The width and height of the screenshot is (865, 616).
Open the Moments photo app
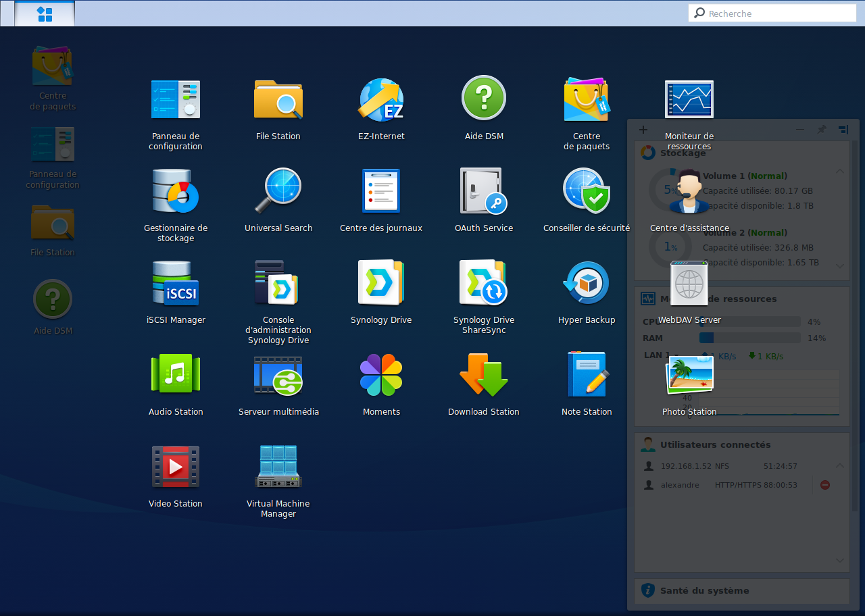click(381, 376)
